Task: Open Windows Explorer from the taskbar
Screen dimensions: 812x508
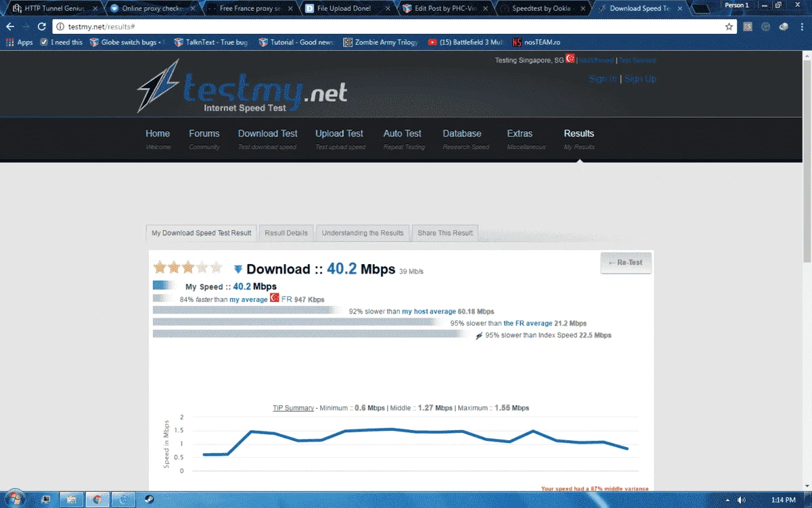Action: coord(71,499)
